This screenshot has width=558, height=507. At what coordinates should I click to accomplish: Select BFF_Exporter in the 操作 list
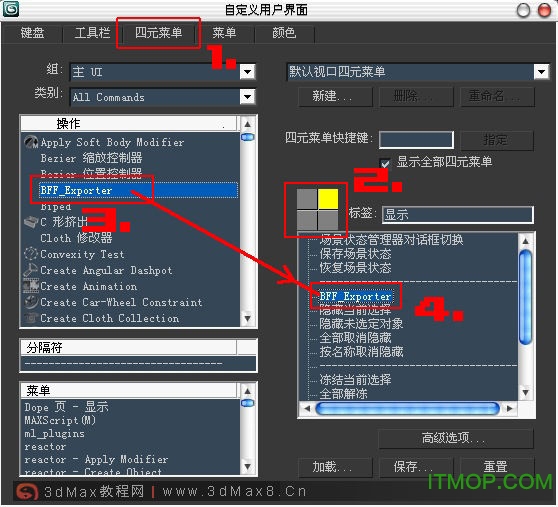138,190
